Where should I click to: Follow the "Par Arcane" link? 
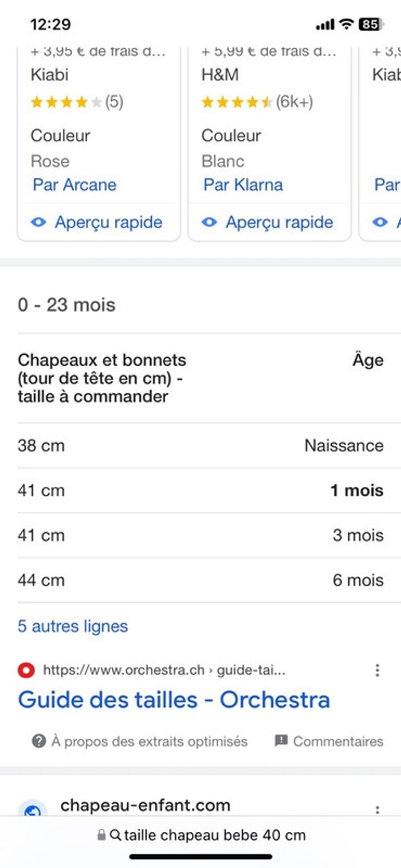point(74,185)
